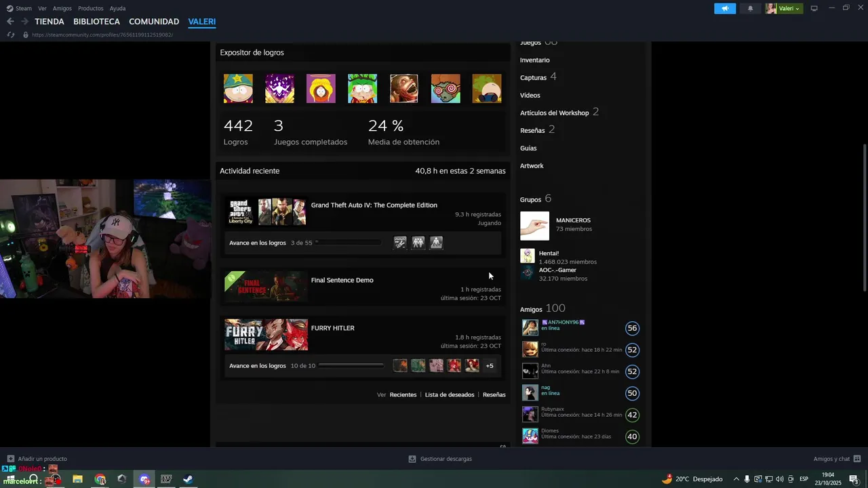The width and height of the screenshot is (868, 488).
Task: Open the Ayuda menu
Action: 117,8
